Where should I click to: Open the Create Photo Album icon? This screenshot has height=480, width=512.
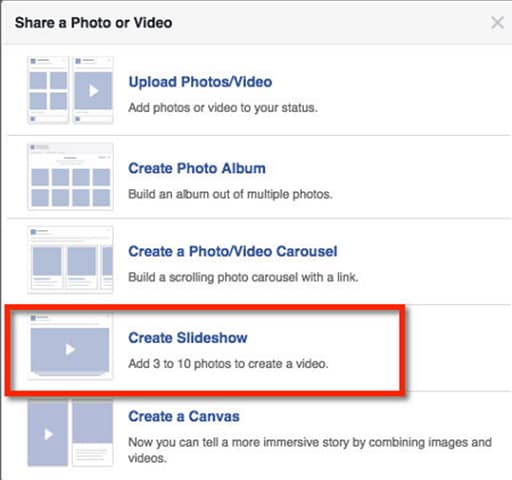coord(70,177)
